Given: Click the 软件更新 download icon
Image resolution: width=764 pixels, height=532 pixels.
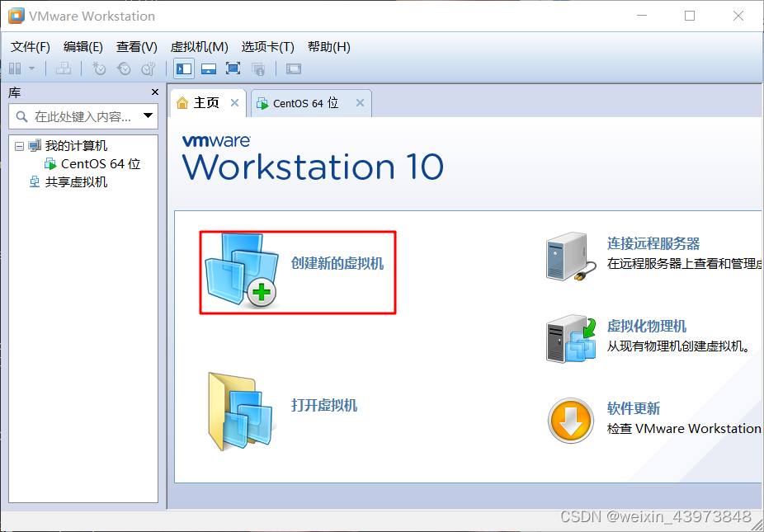Looking at the screenshot, I should (571, 421).
